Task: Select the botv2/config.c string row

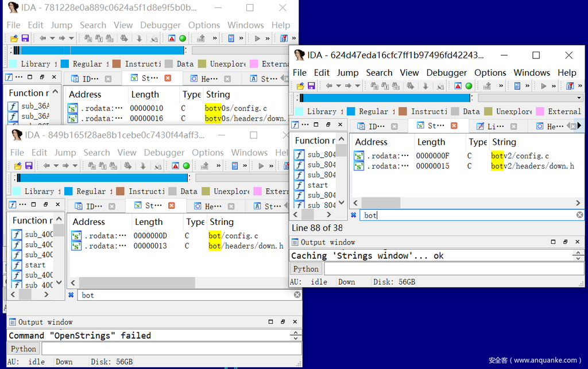Action: point(520,156)
